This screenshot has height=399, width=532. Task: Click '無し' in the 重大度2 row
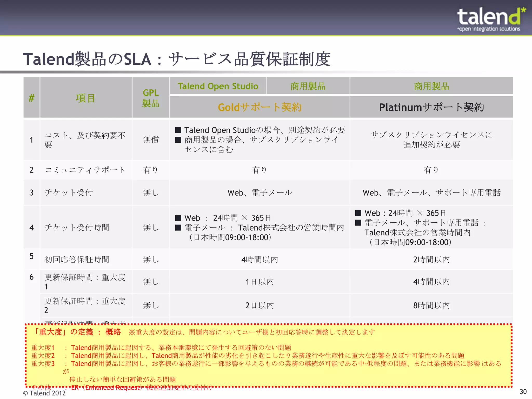151,305
